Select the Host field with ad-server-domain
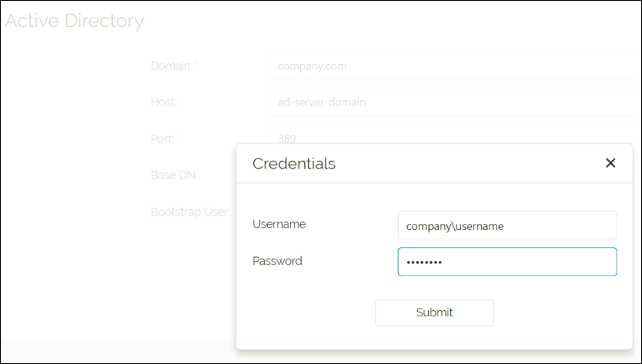642x364 pixels. tap(453, 102)
